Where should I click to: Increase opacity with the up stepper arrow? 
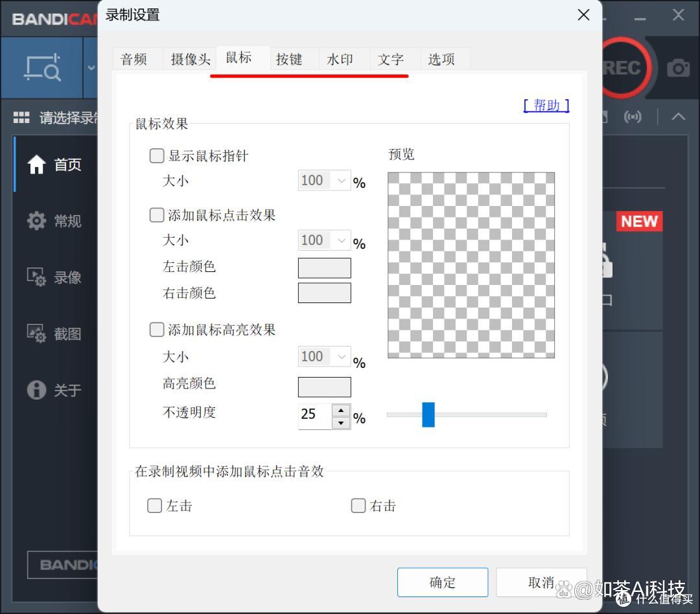pyautogui.click(x=341, y=410)
